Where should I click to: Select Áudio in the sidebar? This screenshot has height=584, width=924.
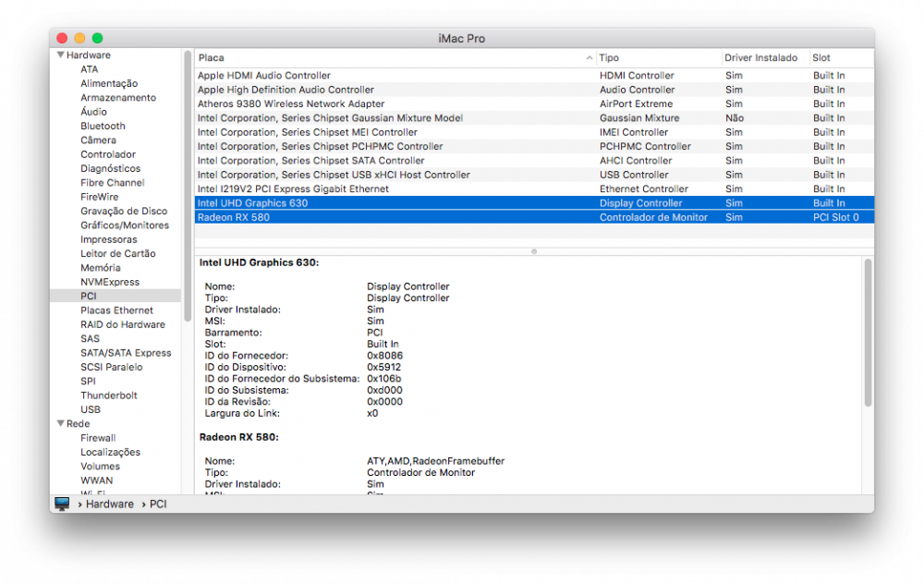[x=93, y=112]
